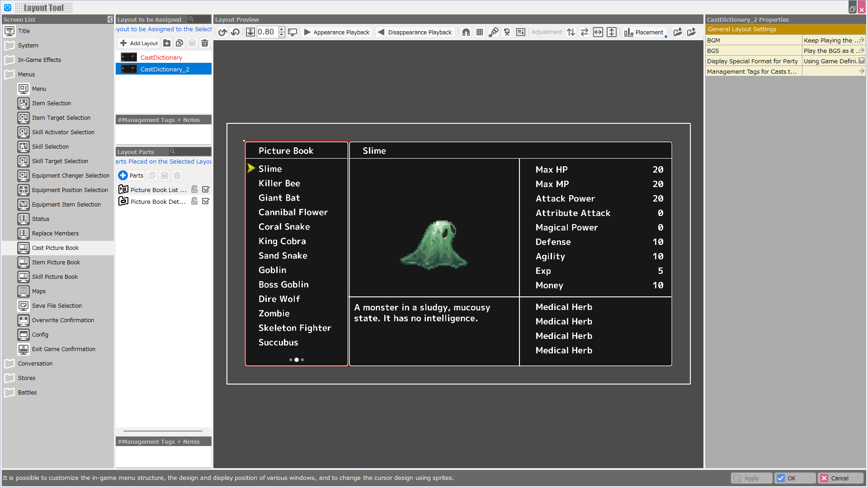Select the CastDictionary layout entry
This screenshot has width=868, height=488.
coord(161,57)
